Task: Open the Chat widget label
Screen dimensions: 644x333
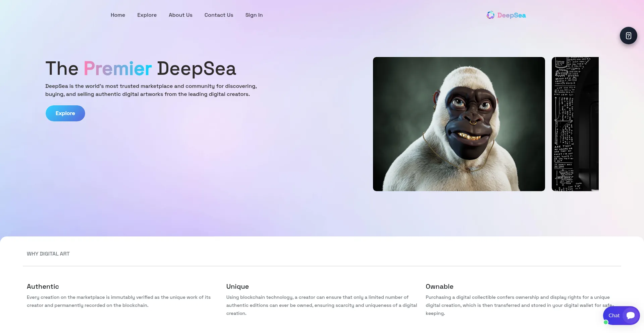Action: [x=614, y=316]
